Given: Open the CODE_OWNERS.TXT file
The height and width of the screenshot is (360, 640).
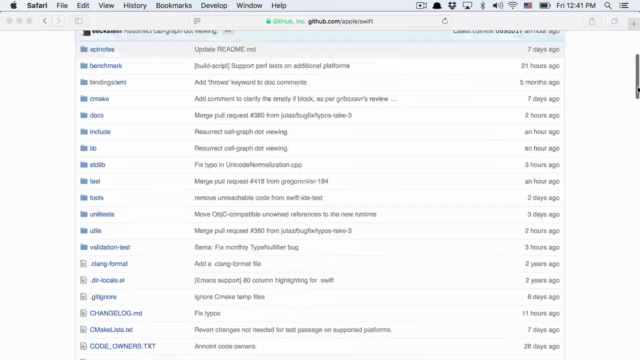Looking at the screenshot, I should coord(122,346).
